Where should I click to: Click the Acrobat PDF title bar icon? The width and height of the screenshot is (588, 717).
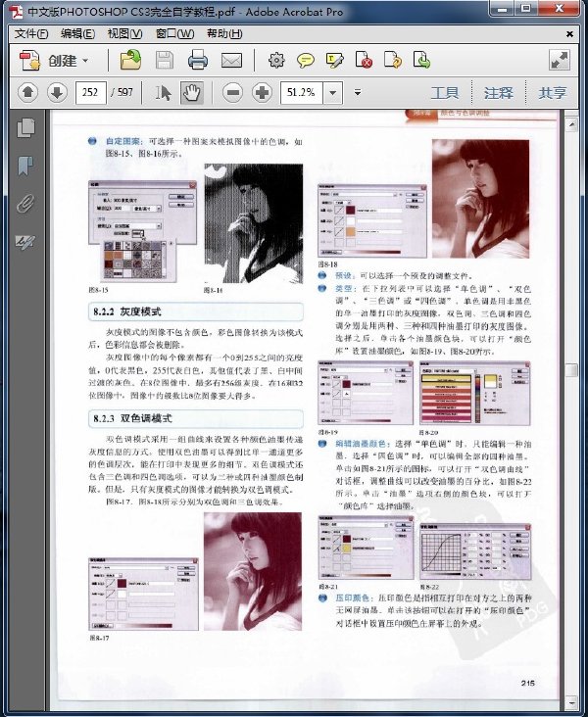coord(17,11)
